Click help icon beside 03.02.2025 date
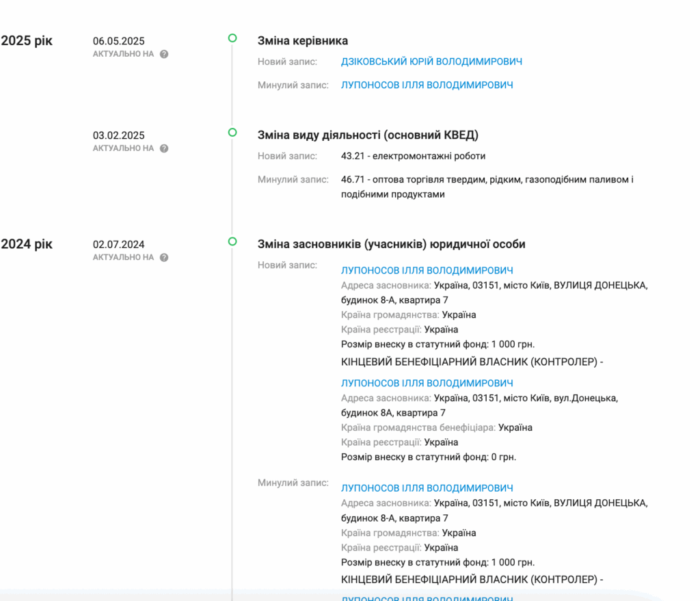The image size is (700, 601). [x=164, y=148]
